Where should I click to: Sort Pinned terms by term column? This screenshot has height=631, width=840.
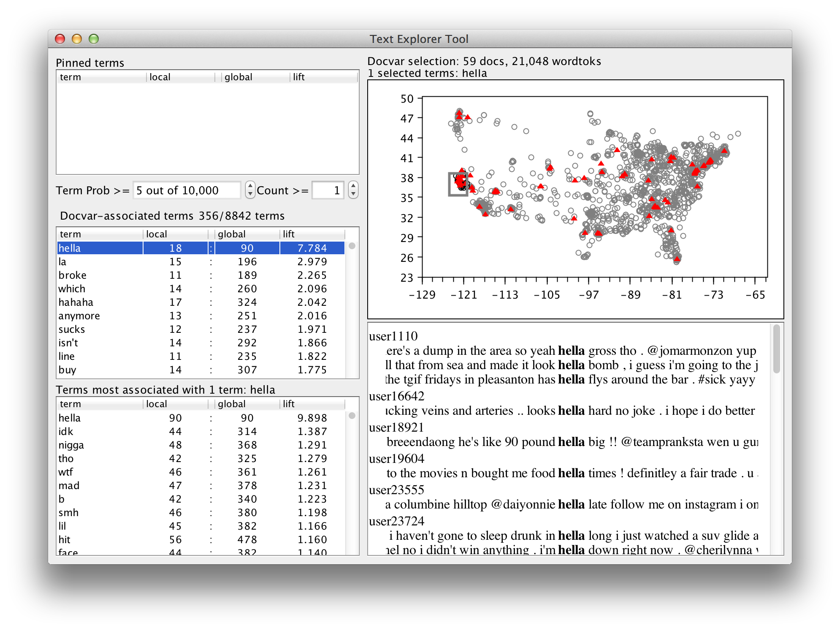tap(101, 77)
